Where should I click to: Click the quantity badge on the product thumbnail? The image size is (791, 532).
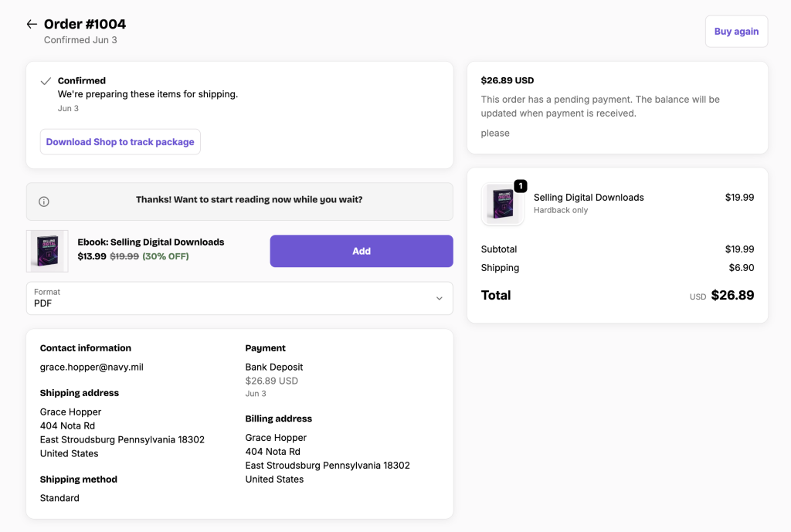[x=521, y=185]
